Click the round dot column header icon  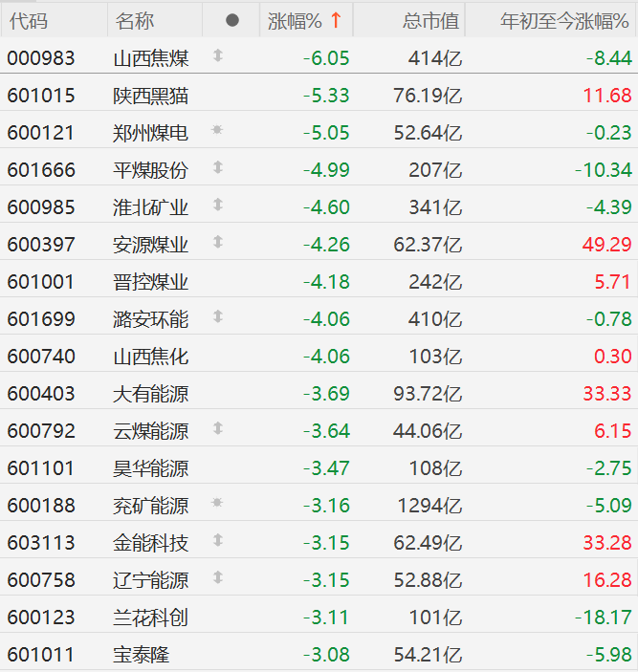[x=232, y=20]
